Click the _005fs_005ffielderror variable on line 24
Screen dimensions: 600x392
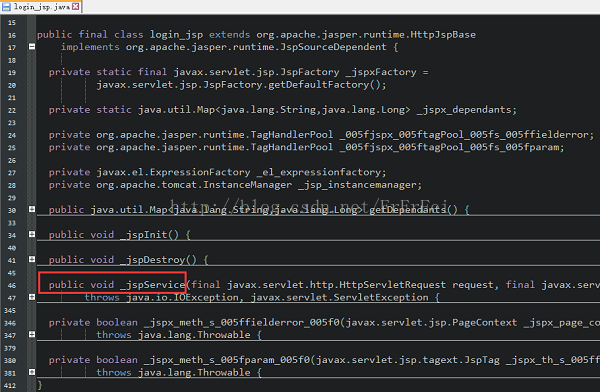pos(464,135)
